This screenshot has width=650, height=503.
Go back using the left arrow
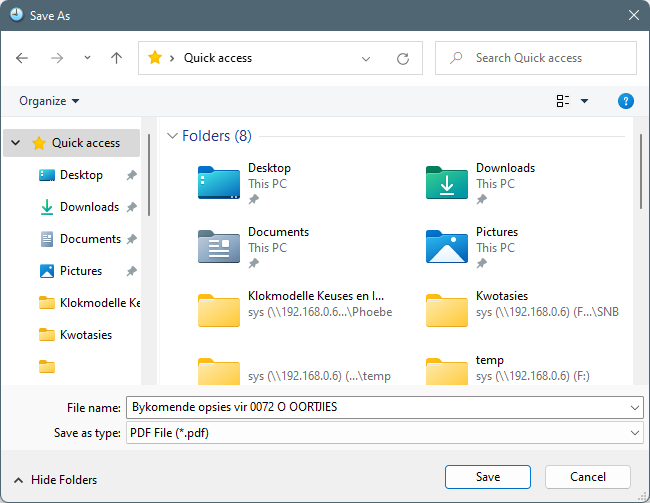pos(22,58)
